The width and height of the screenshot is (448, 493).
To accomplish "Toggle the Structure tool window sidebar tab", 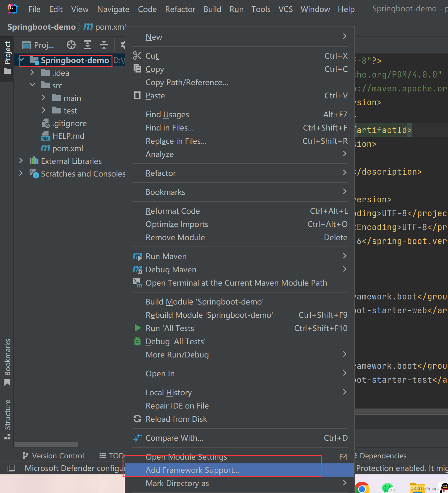I will (7, 419).
